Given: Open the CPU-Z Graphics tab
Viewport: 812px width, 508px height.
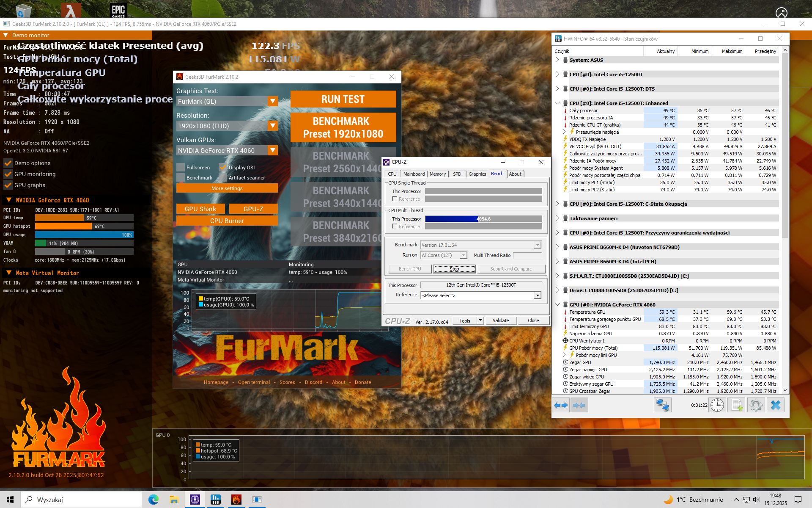Looking at the screenshot, I should pyautogui.click(x=477, y=174).
